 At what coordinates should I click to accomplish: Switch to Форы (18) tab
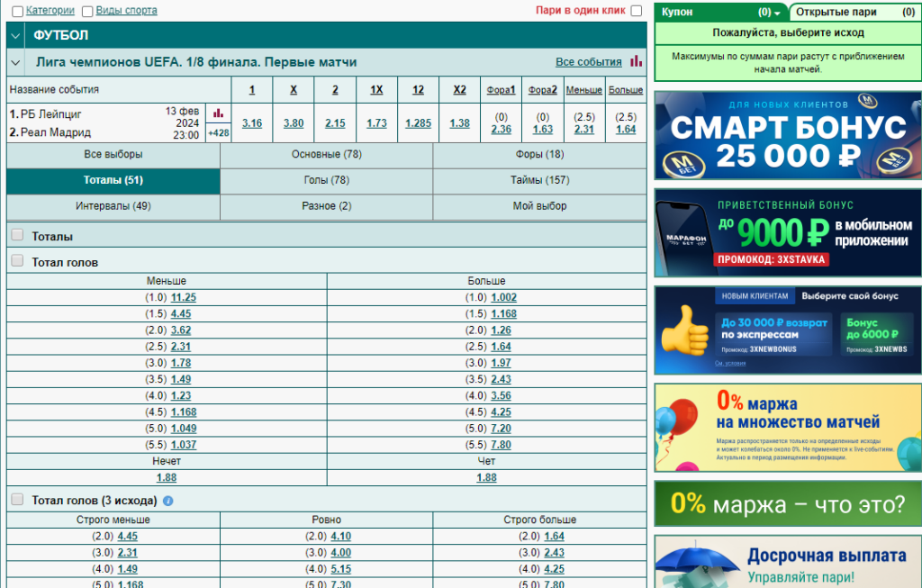(539, 155)
